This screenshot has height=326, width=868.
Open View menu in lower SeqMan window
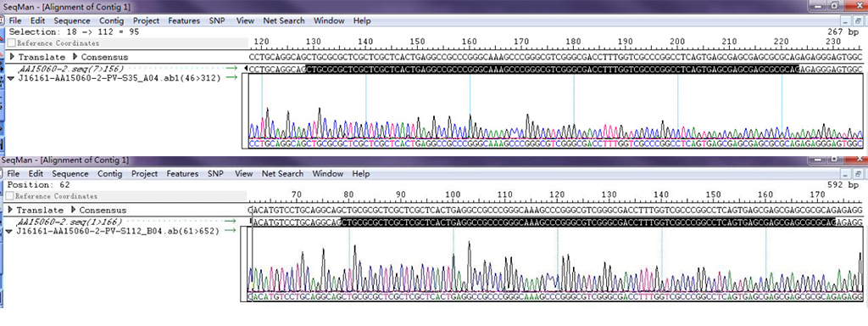pos(243,173)
